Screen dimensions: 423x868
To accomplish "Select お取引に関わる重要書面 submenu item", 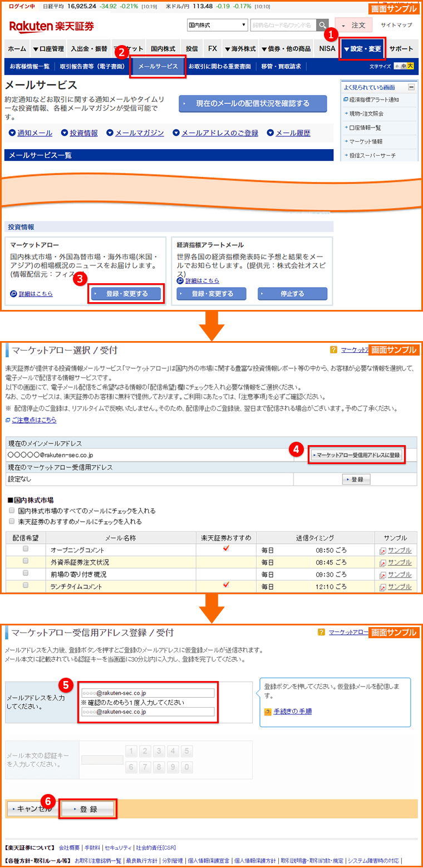I will [219, 66].
